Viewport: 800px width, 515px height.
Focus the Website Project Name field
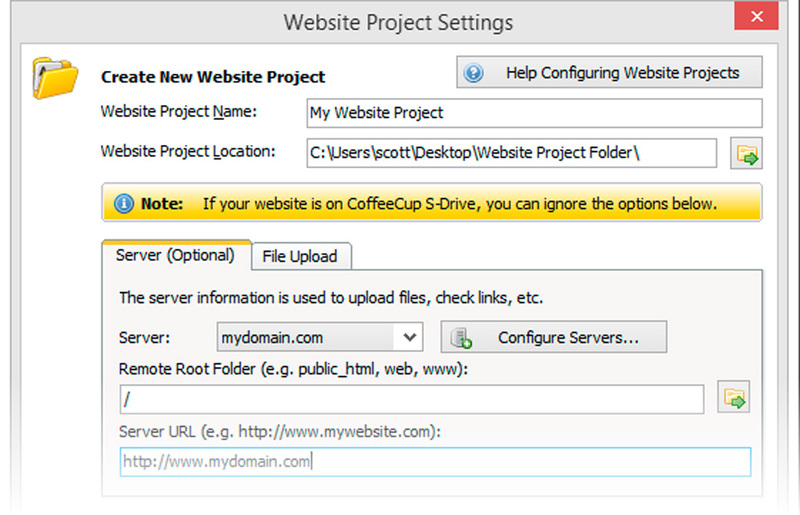click(x=534, y=113)
